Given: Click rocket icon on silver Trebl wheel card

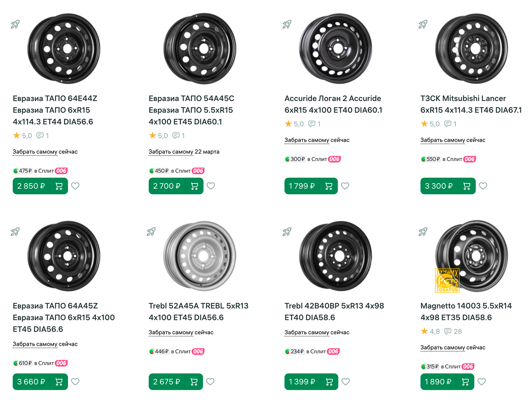Looking at the screenshot, I should coord(151,232).
